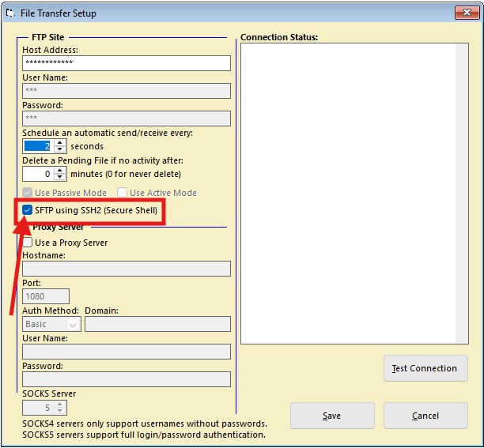Click the 'Auth Method:' label text

51,311
